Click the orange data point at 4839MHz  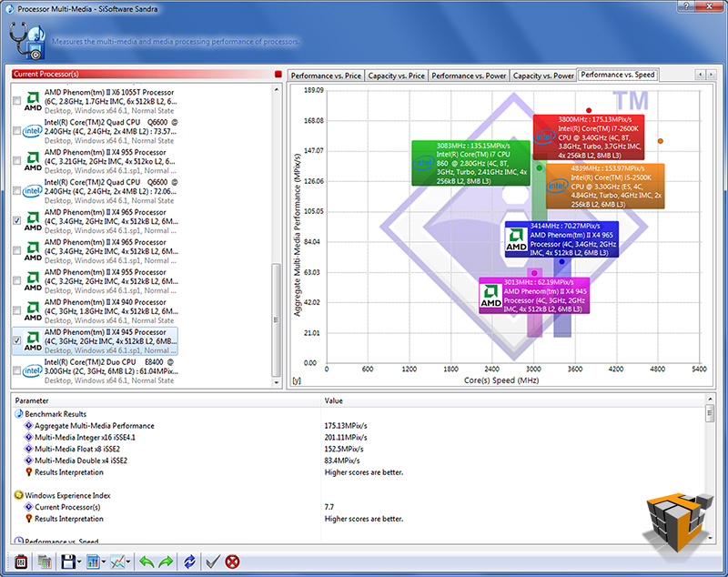(x=661, y=141)
